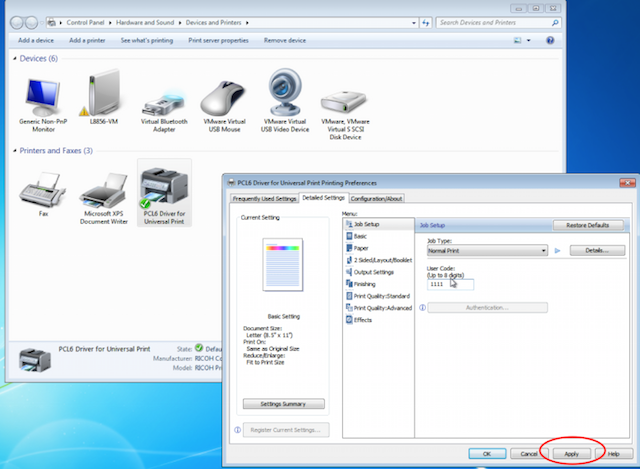Select the Generic Non-PnP Monitor device icon
The height and width of the screenshot is (469, 640).
click(42, 98)
